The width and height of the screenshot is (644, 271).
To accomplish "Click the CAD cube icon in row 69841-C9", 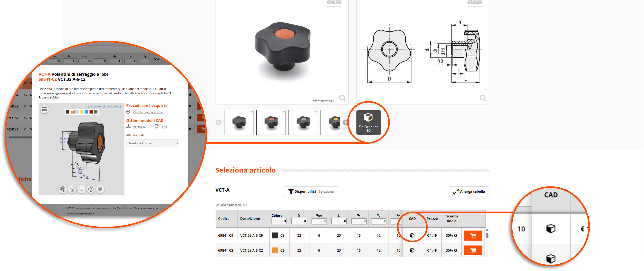I will click(412, 235).
